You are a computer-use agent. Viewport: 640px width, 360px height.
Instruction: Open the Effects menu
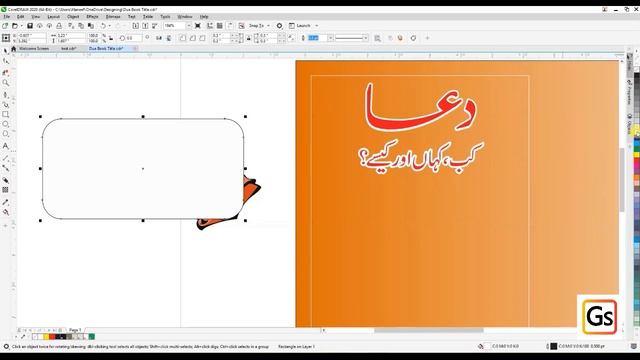coord(92,17)
